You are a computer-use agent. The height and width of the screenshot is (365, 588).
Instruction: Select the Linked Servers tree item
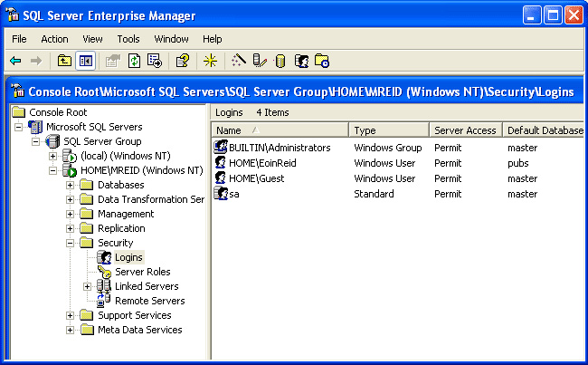(x=147, y=286)
